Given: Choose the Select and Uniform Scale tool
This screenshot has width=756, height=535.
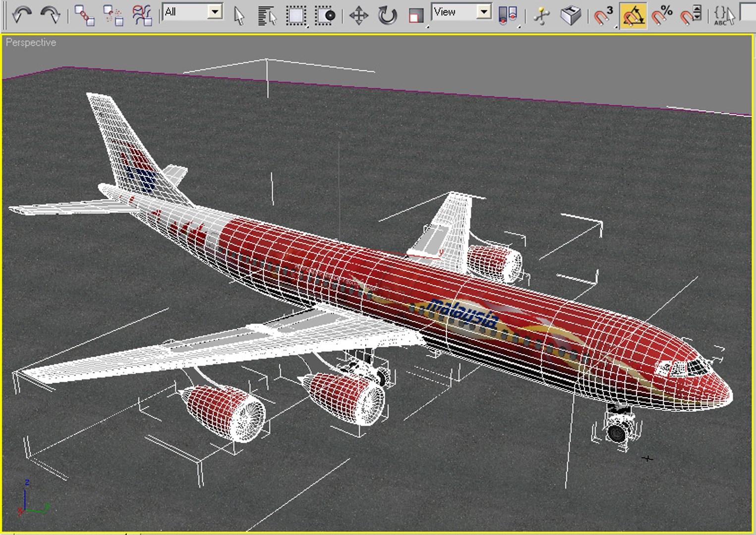Looking at the screenshot, I should point(416,15).
